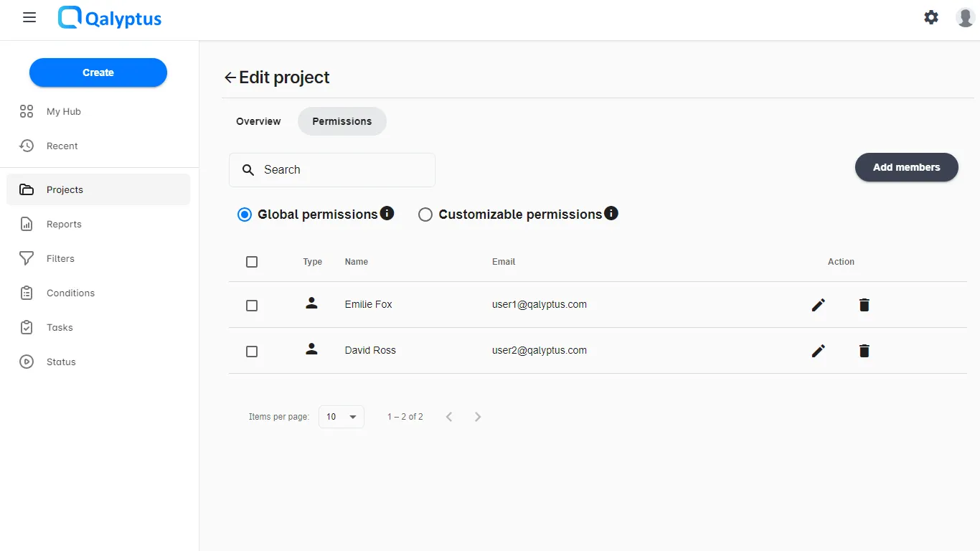
Task: Select all members with the header checkbox
Action: (252, 261)
